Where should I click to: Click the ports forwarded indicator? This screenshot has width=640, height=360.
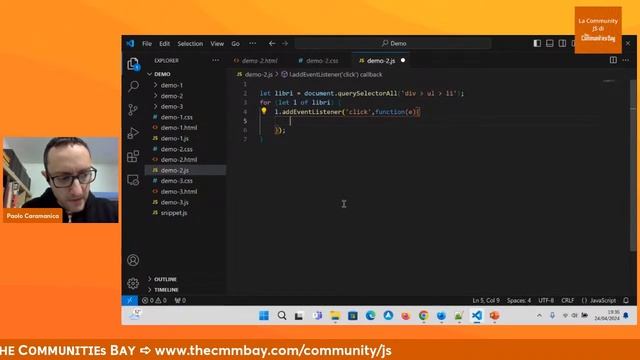tap(180, 300)
